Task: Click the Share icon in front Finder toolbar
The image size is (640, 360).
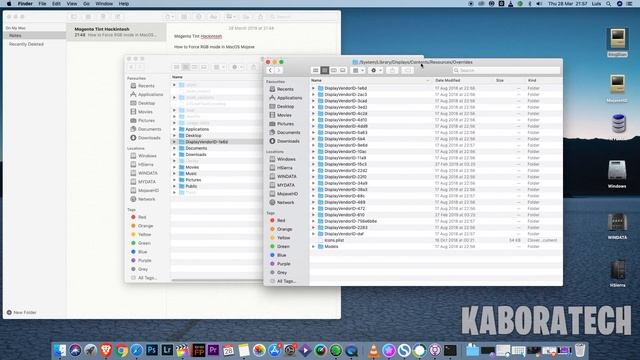Action: [392, 70]
